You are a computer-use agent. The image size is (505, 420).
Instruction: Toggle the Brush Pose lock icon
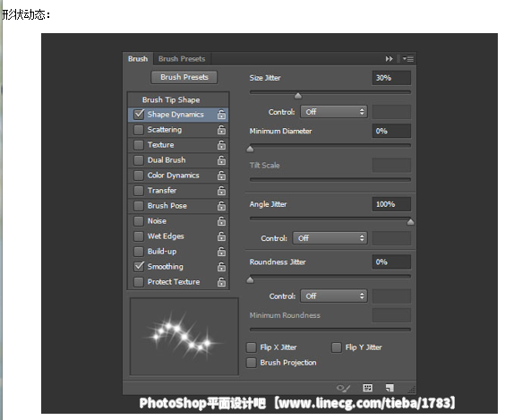[221, 206]
